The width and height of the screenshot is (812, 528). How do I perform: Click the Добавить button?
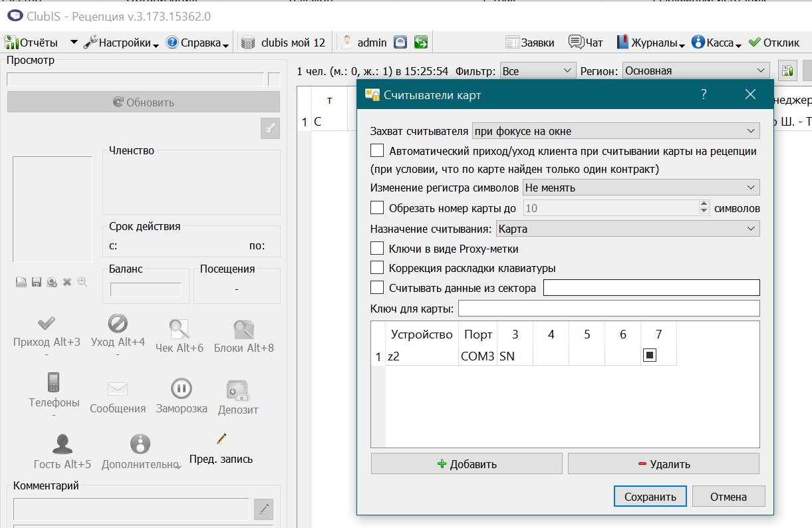click(x=466, y=464)
